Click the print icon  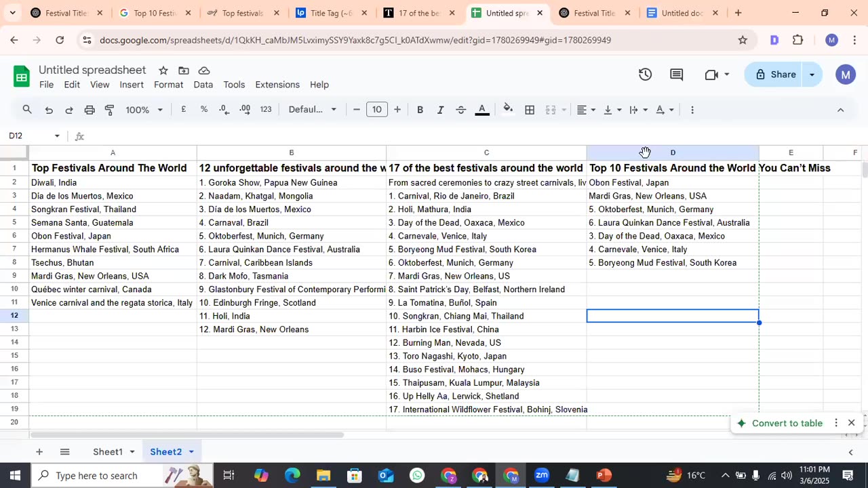coord(90,110)
